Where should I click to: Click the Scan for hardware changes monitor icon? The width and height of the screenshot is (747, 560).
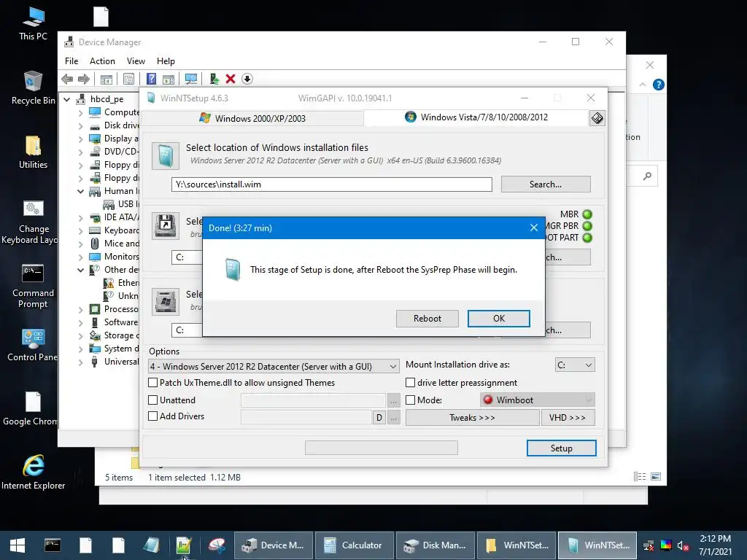pyautogui.click(x=191, y=79)
